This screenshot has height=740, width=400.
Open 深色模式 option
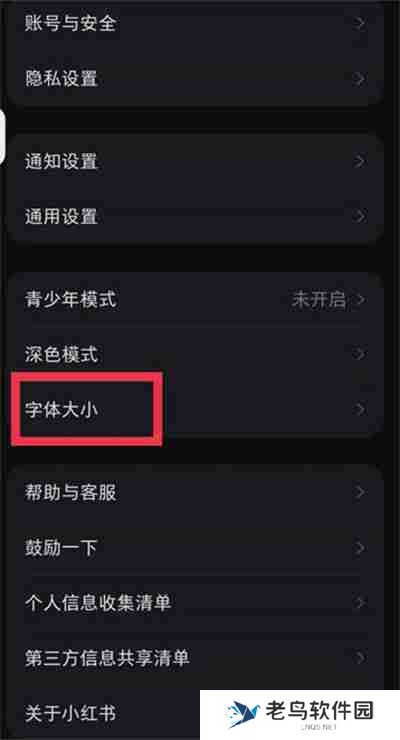pyautogui.click(x=196, y=354)
